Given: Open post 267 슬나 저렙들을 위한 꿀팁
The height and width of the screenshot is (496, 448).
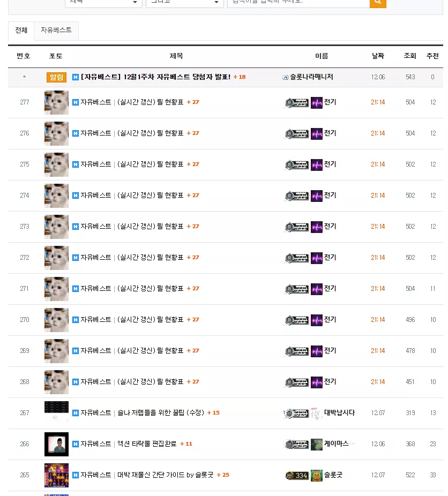Looking at the screenshot, I should [x=161, y=413].
